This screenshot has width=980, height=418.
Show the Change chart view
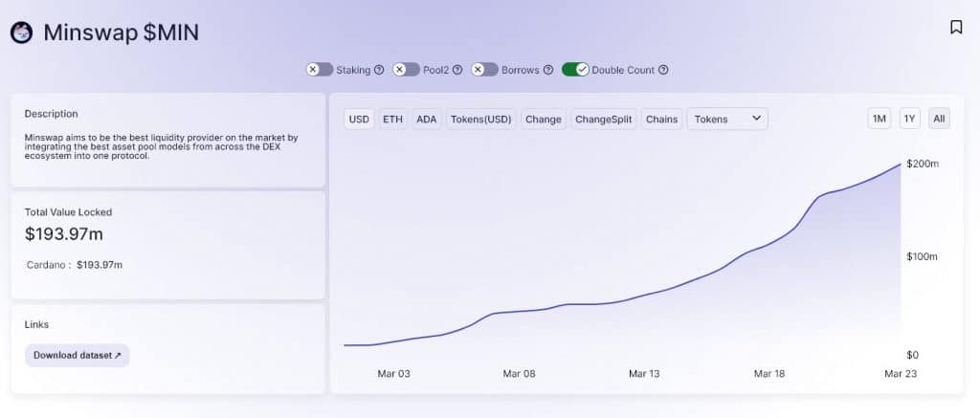tap(544, 119)
